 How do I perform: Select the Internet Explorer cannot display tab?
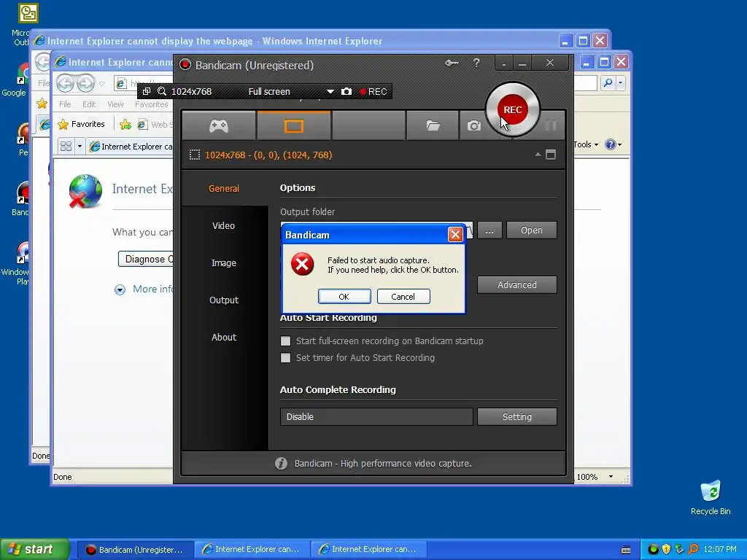131,146
